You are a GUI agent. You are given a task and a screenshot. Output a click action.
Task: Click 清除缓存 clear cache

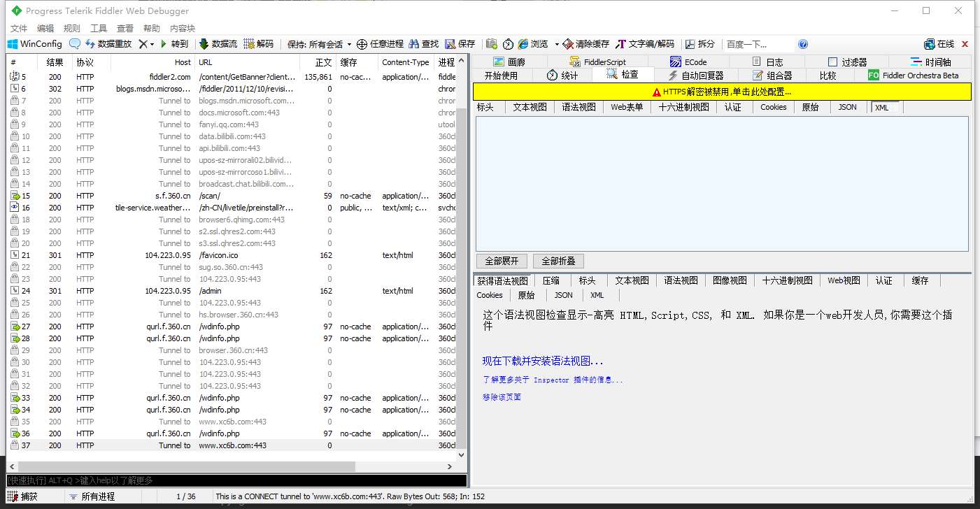[586, 44]
